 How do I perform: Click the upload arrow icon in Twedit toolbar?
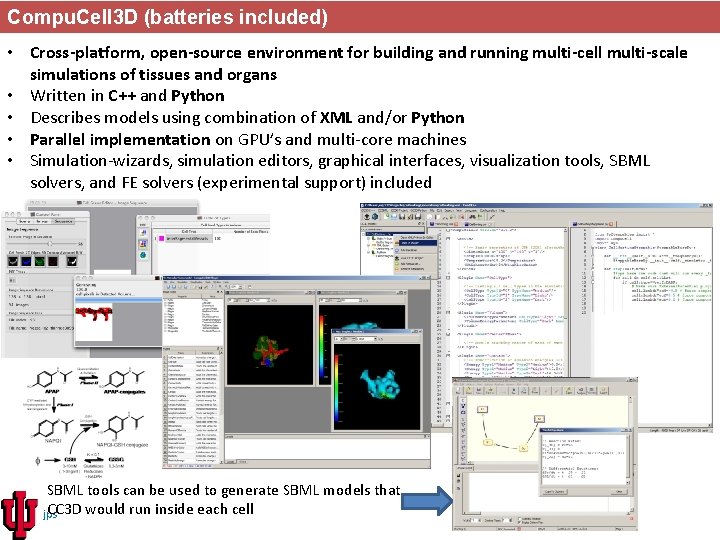click(x=367, y=217)
